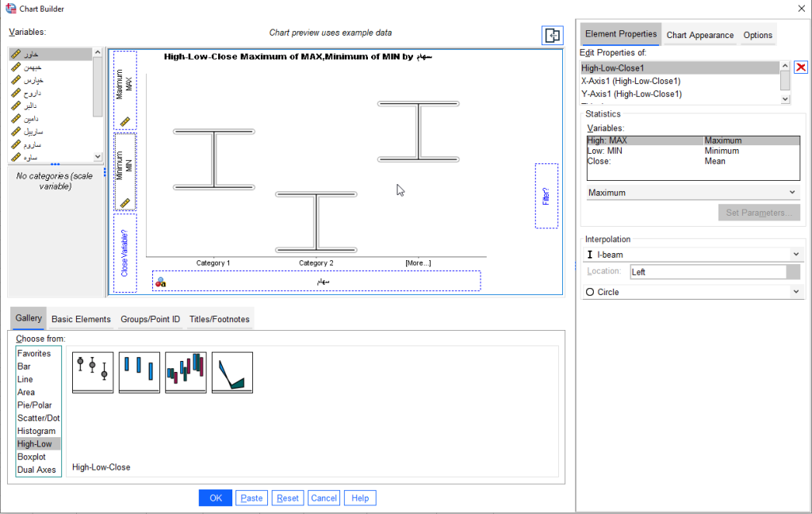
Task: Click the Help button
Action: (x=359, y=497)
